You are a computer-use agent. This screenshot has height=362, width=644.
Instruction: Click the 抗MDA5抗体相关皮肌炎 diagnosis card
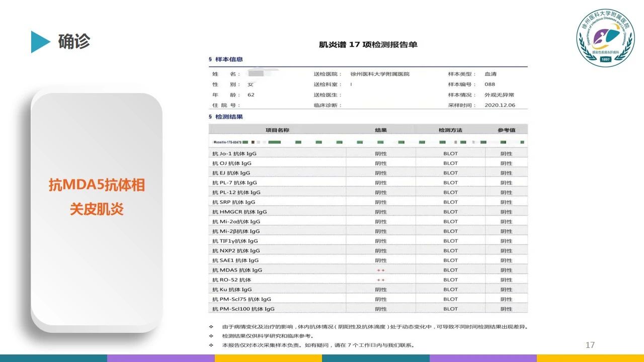click(x=97, y=197)
